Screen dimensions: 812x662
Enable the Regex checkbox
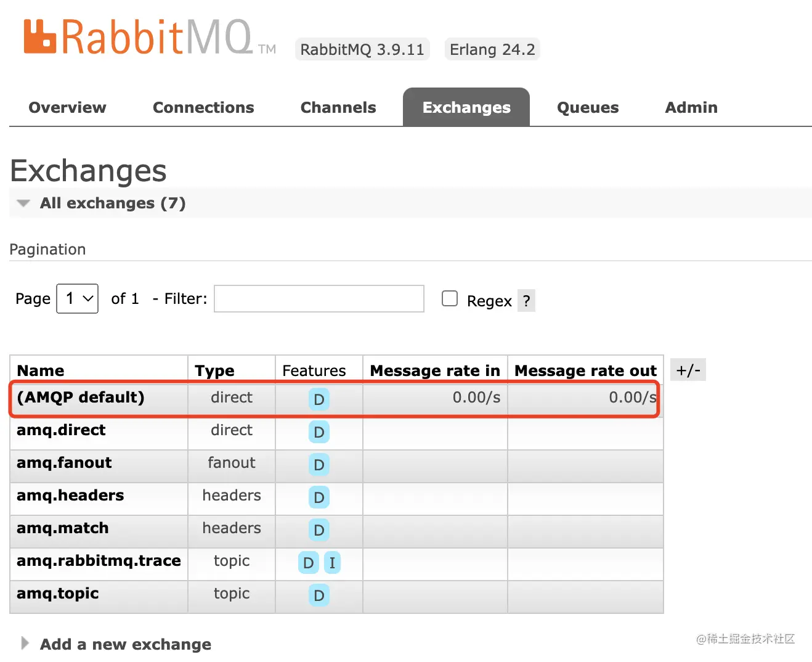click(450, 299)
